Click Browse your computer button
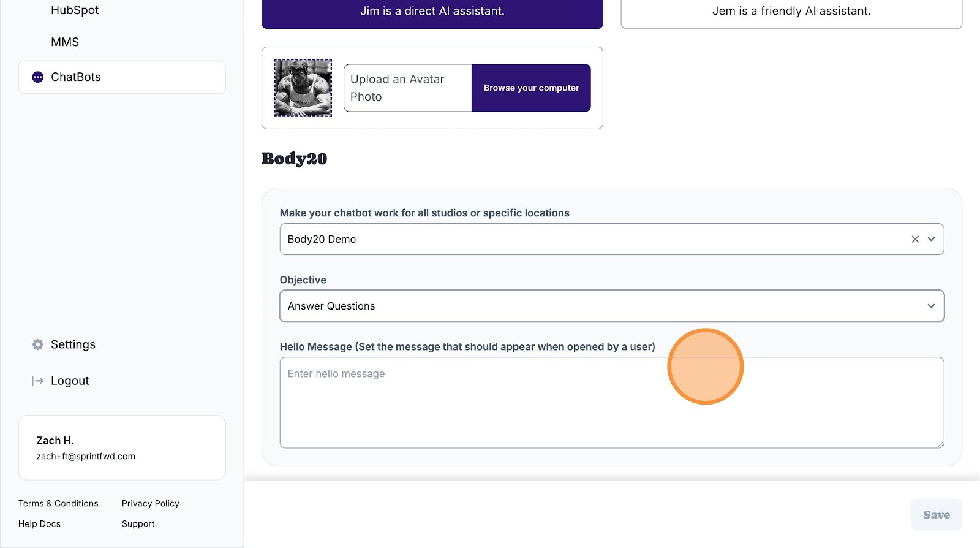Image resolution: width=980 pixels, height=548 pixels. tap(531, 88)
